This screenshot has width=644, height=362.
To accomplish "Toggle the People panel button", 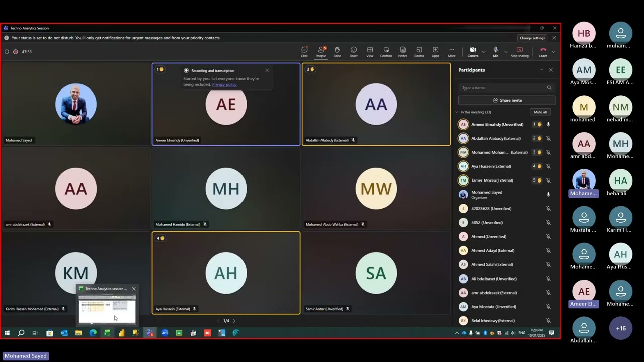I will point(320,52).
